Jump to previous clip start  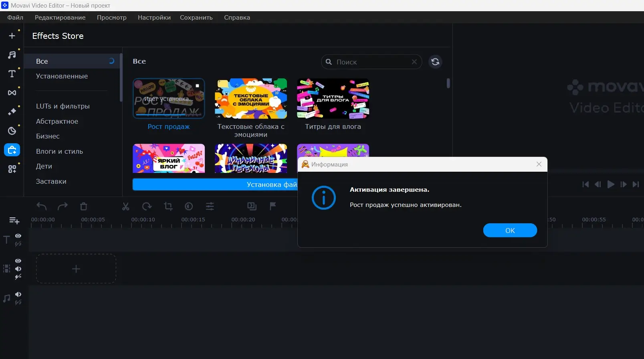pos(585,184)
